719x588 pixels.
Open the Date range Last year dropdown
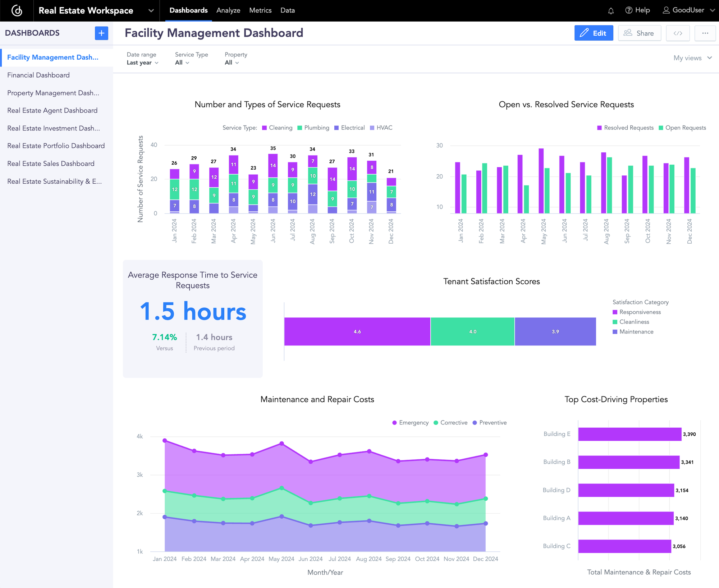pos(142,62)
